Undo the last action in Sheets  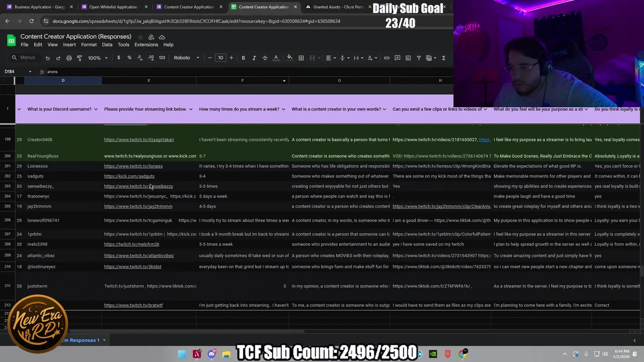[47, 58]
